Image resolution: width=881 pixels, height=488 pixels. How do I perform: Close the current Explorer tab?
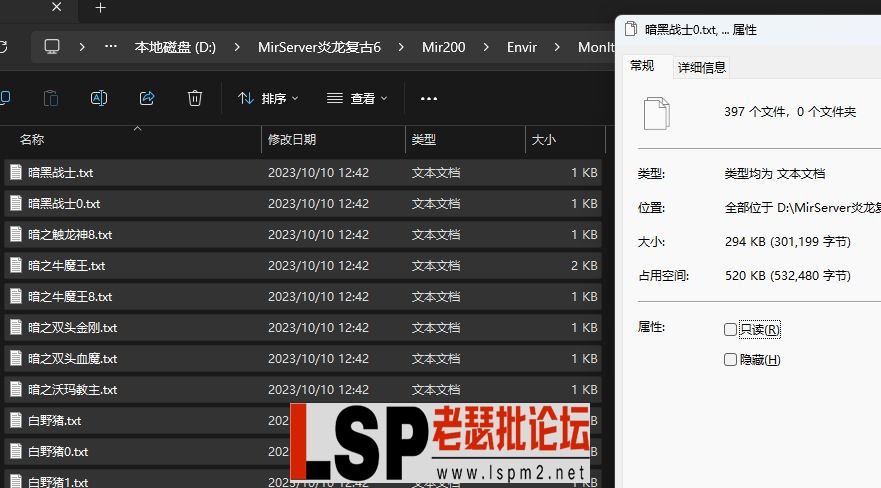click(56, 7)
